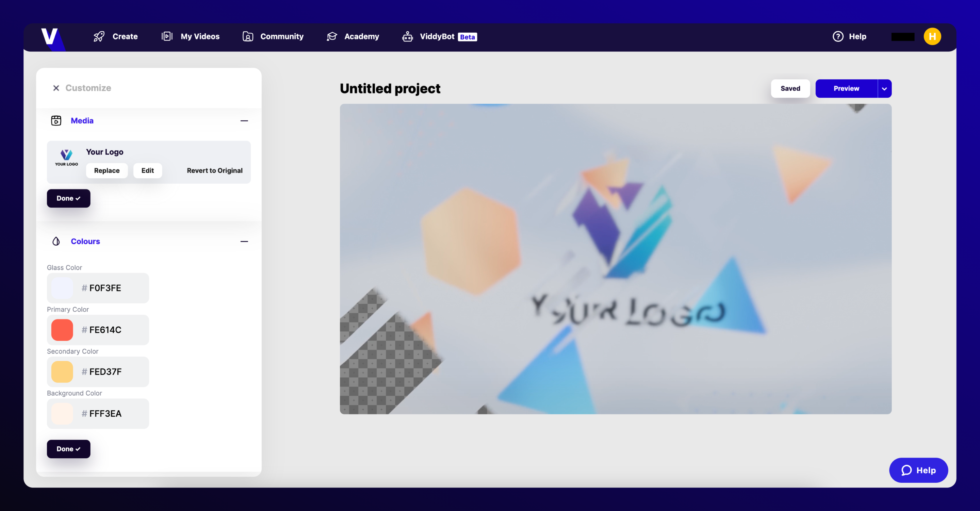Viewport: 980px width, 511px height.
Task: Click the Help question mark icon
Action: pyautogui.click(x=838, y=36)
